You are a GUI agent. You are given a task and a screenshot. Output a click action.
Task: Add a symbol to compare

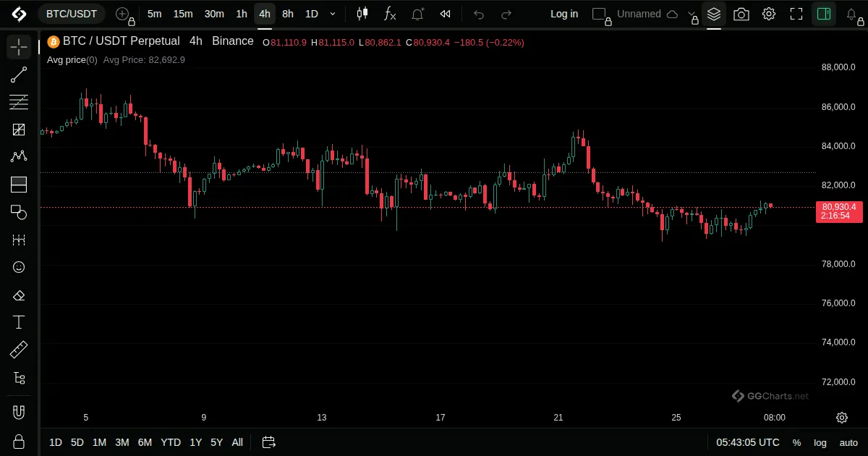point(124,14)
